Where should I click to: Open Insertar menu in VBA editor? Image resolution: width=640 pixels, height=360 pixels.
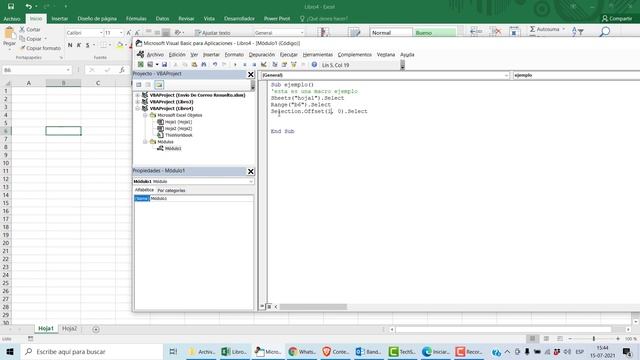tap(211, 54)
